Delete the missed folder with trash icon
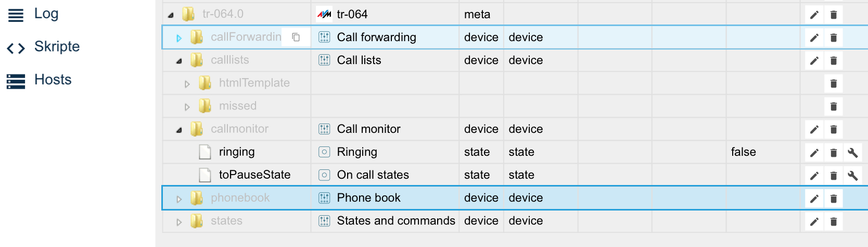The image size is (868, 247). (834, 106)
